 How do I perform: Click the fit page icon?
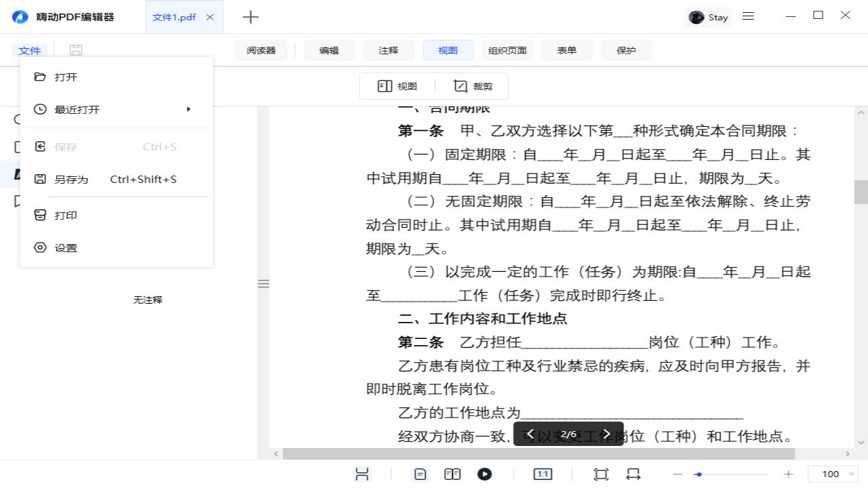pyautogui.click(x=601, y=474)
